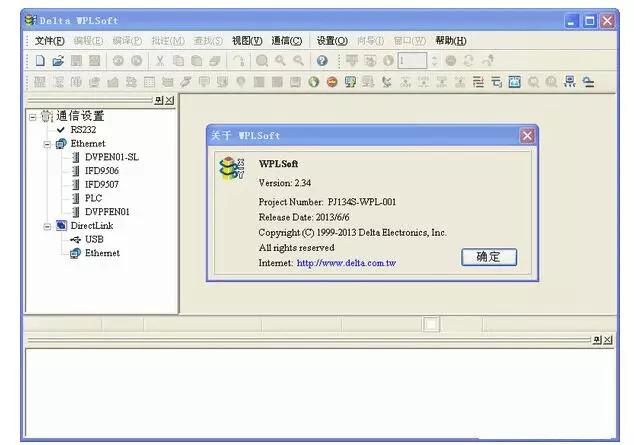The image size is (634, 445).
Task: Select USB under DirectLink
Action: point(94,239)
